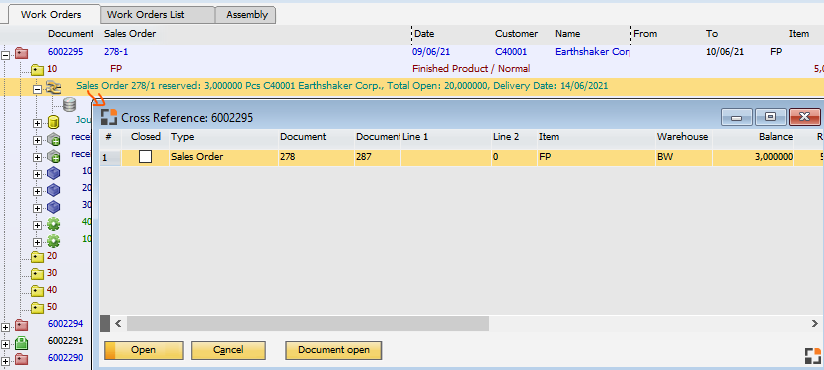
Task: Expand the Jou node with yellow cylinder
Action: point(37,124)
